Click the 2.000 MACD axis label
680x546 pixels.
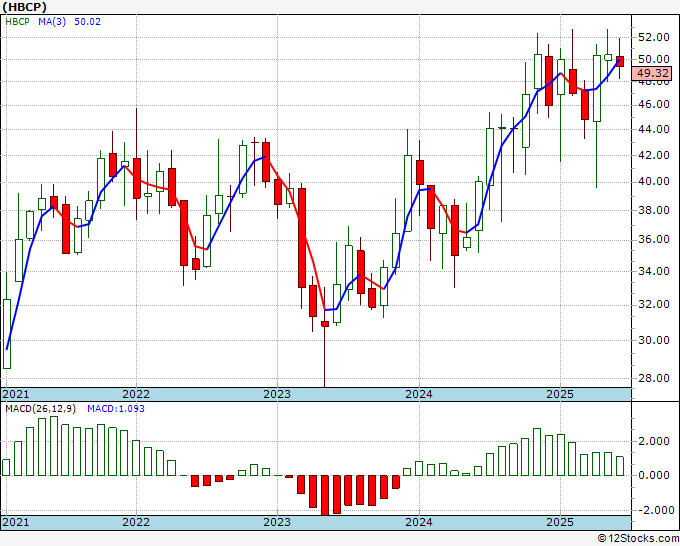click(654, 441)
